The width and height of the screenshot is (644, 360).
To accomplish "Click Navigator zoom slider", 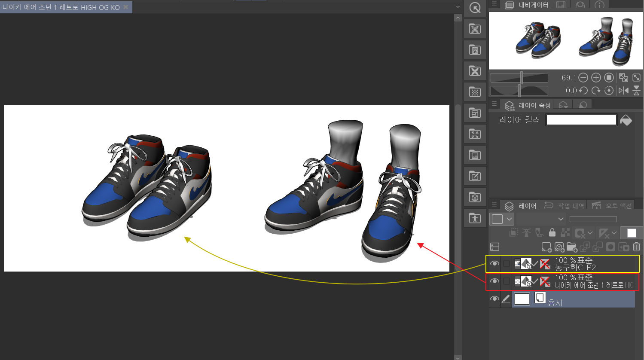I will click(519, 78).
